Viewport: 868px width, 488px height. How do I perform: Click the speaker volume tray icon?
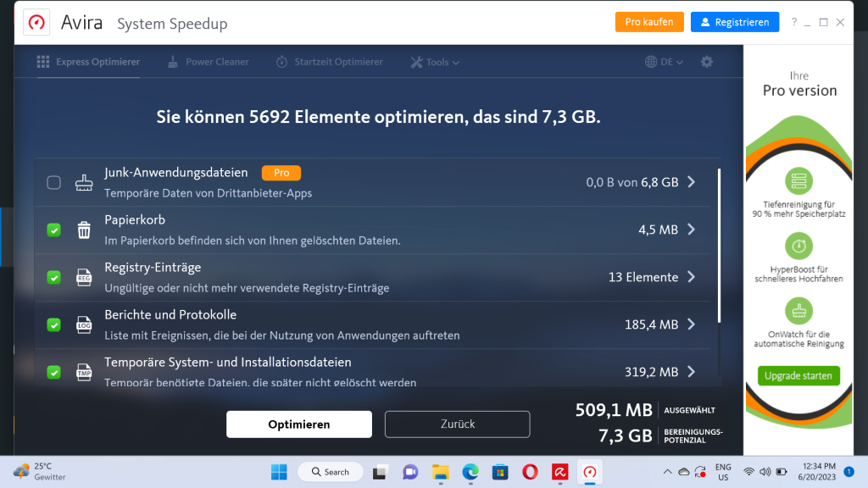point(765,472)
